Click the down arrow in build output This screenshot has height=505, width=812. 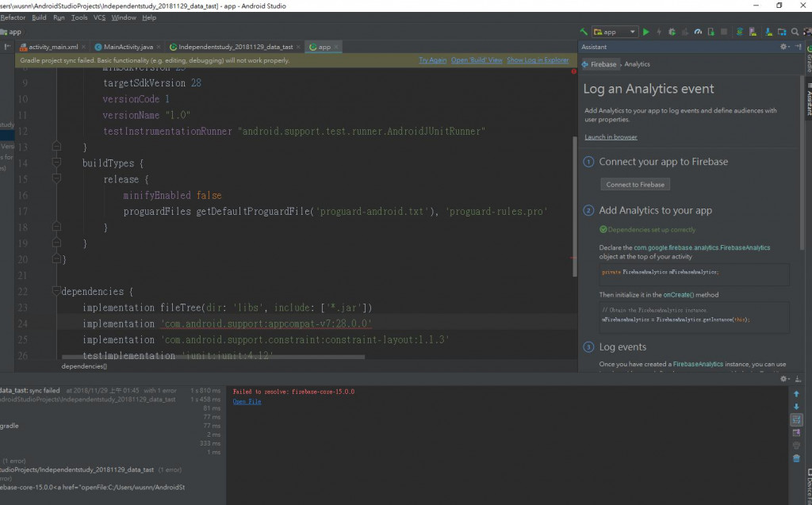796,407
